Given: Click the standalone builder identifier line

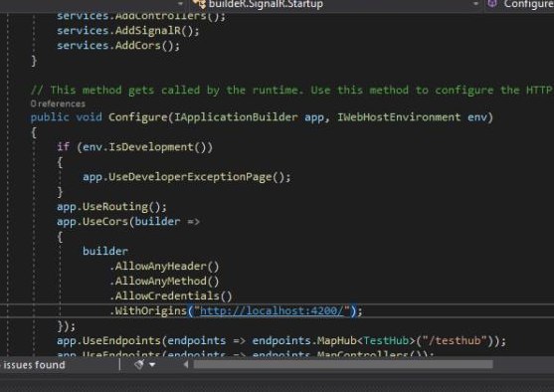Looking at the screenshot, I should coord(105,252).
